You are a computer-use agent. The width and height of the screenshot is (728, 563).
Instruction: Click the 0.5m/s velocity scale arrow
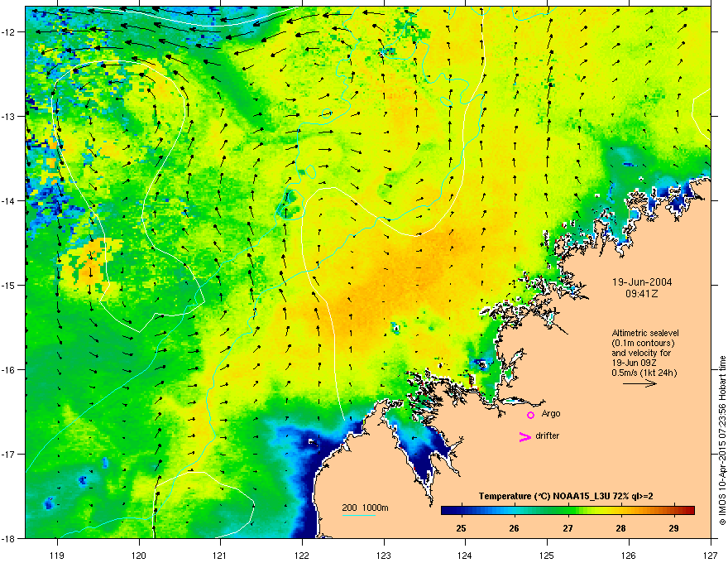point(639,383)
